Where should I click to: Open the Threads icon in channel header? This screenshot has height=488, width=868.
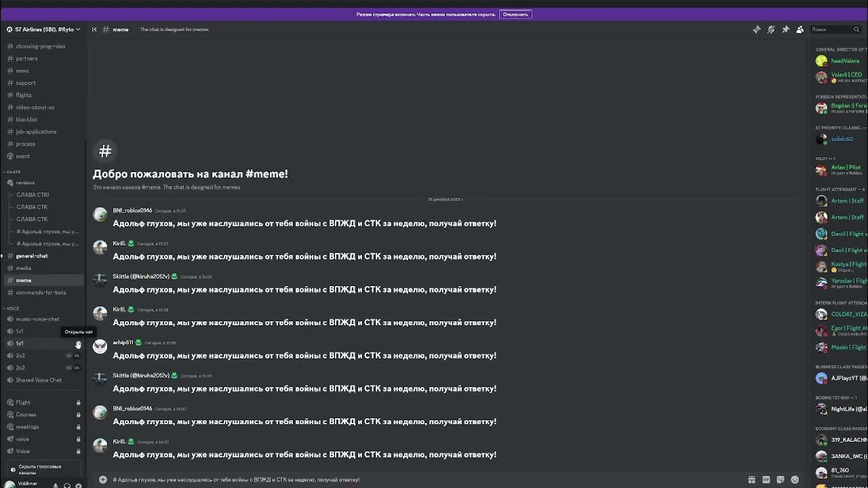757,29
